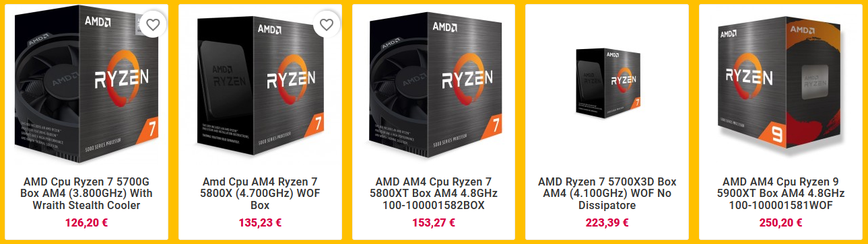Select the 126,20 € price
The height and width of the screenshot is (244, 868).
[86, 223]
